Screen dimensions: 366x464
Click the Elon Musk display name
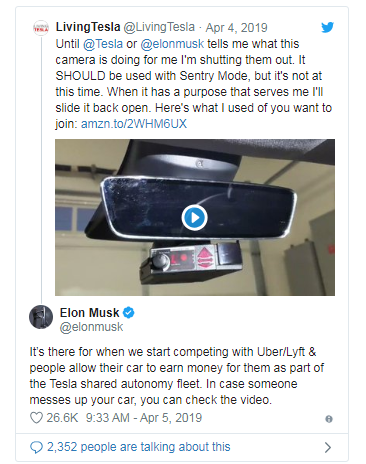tap(89, 313)
